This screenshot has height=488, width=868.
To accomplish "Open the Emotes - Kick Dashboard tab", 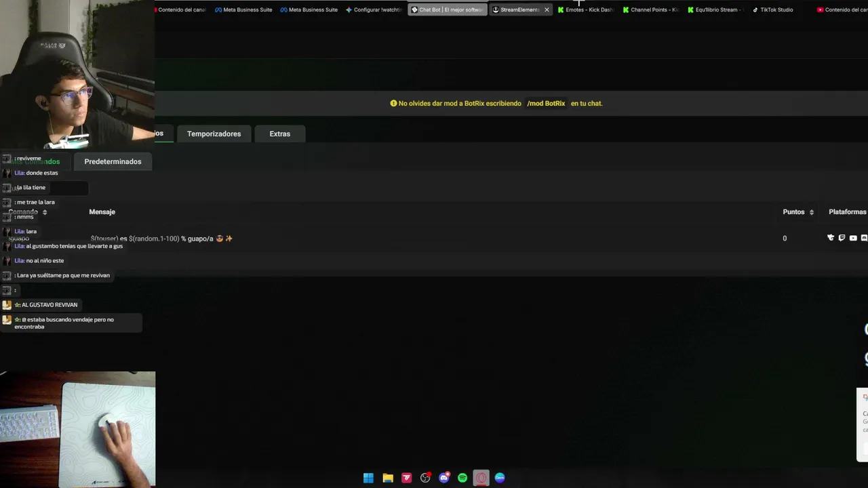I will [x=585, y=9].
